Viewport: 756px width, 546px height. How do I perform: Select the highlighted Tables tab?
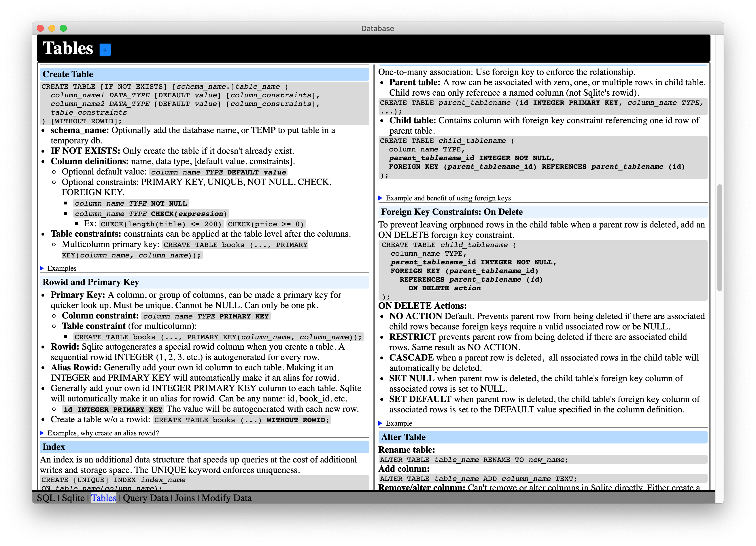tap(104, 498)
